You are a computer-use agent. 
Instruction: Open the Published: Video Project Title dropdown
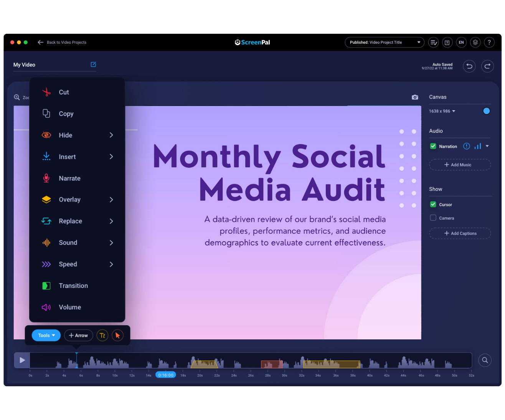tap(384, 42)
